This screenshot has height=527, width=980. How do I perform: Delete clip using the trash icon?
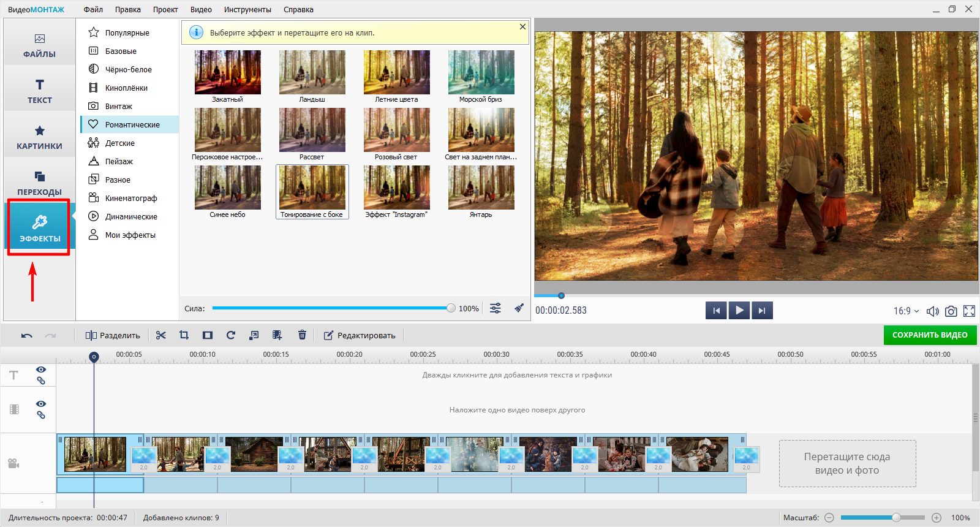(302, 335)
